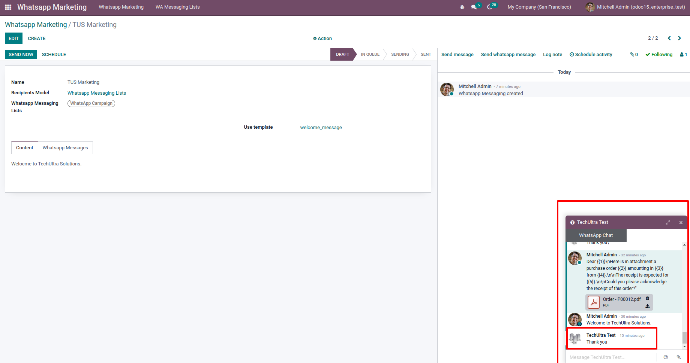
Task: Click scroll-up arrow in chat window
Action: (x=684, y=245)
